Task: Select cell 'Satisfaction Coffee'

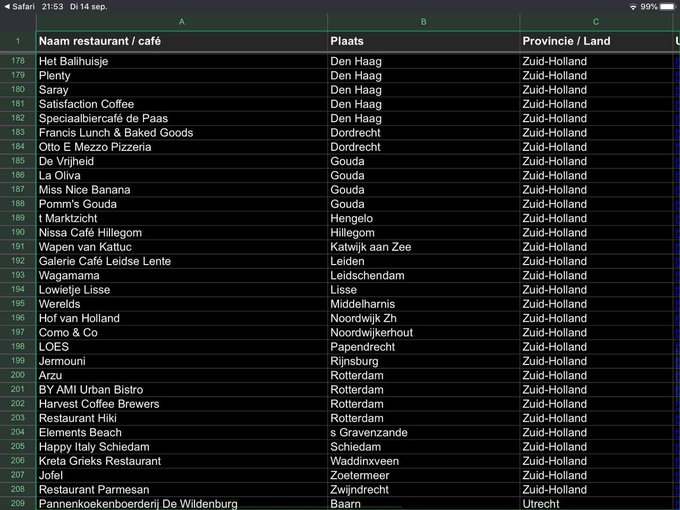Action: click(182, 104)
